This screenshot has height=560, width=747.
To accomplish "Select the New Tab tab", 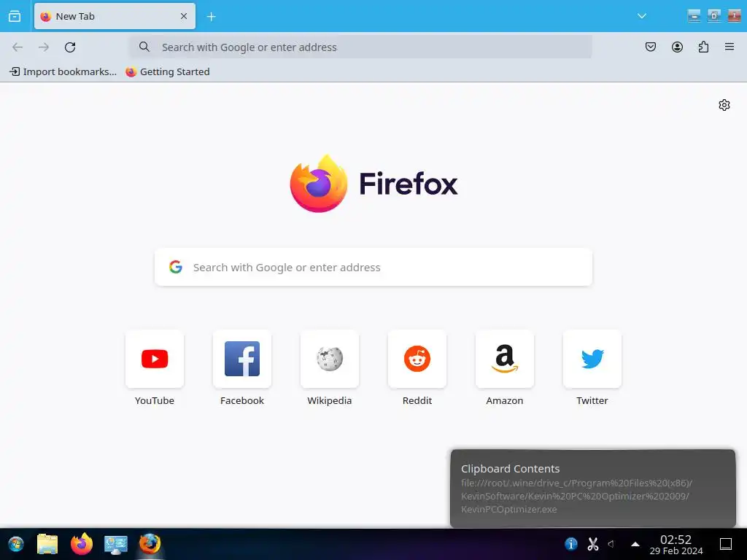I will point(115,16).
